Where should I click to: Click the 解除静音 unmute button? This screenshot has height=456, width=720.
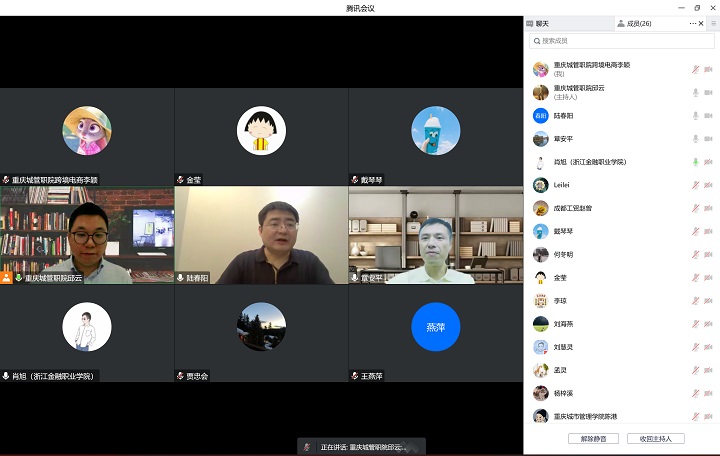tap(593, 438)
